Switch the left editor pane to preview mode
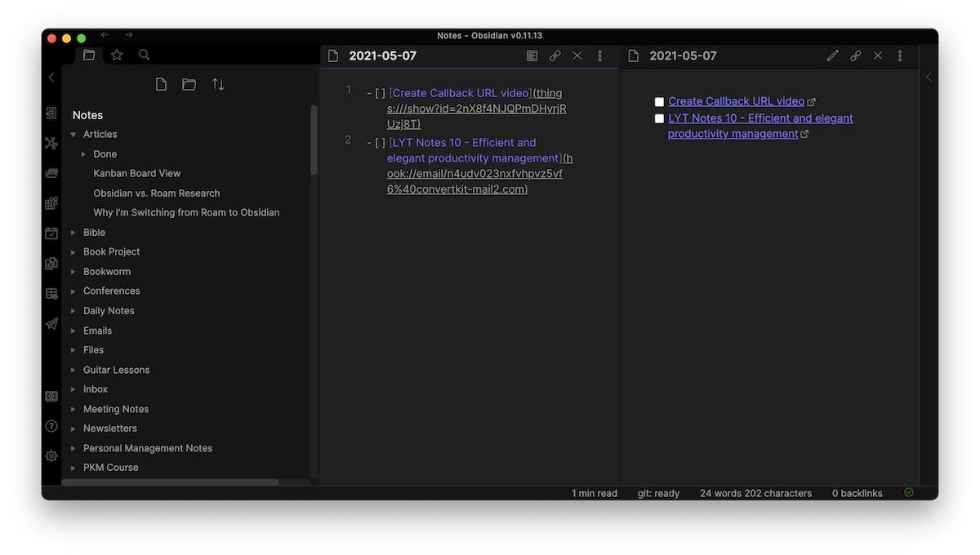The height and width of the screenshot is (555, 980). (x=532, y=56)
